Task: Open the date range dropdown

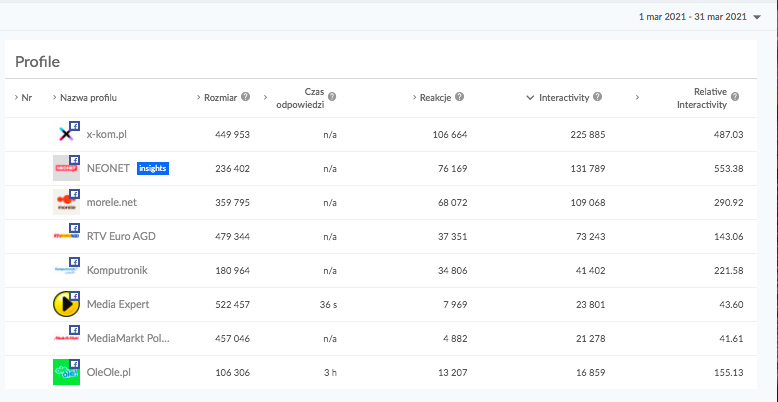Action: (x=699, y=17)
